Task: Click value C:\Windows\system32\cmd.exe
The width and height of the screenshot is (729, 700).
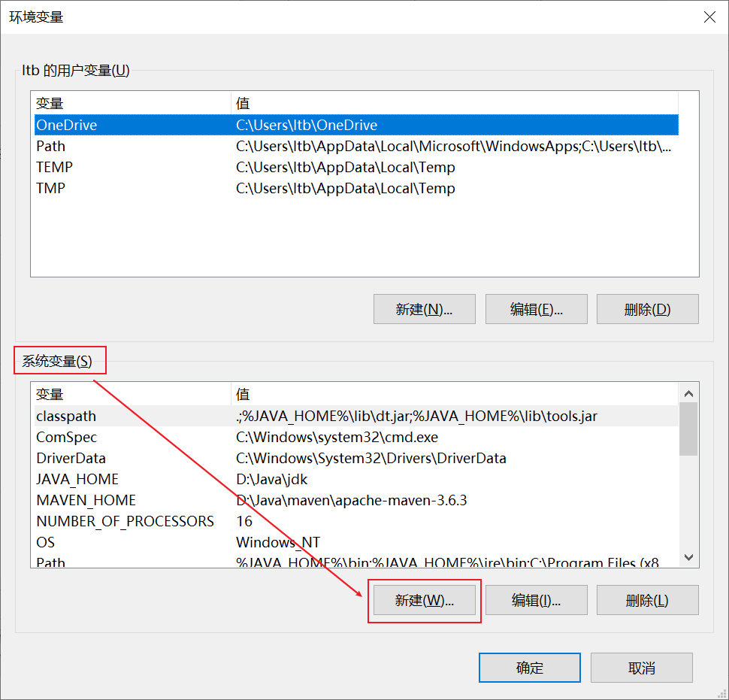Action: tap(337, 437)
